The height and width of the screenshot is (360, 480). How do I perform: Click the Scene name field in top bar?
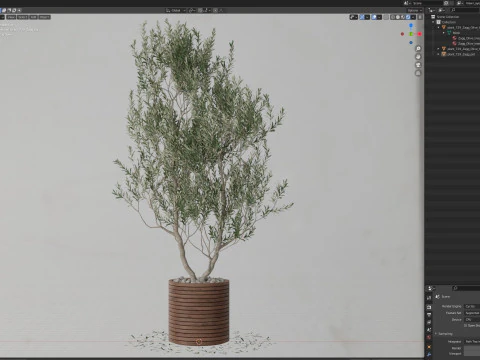427,3
